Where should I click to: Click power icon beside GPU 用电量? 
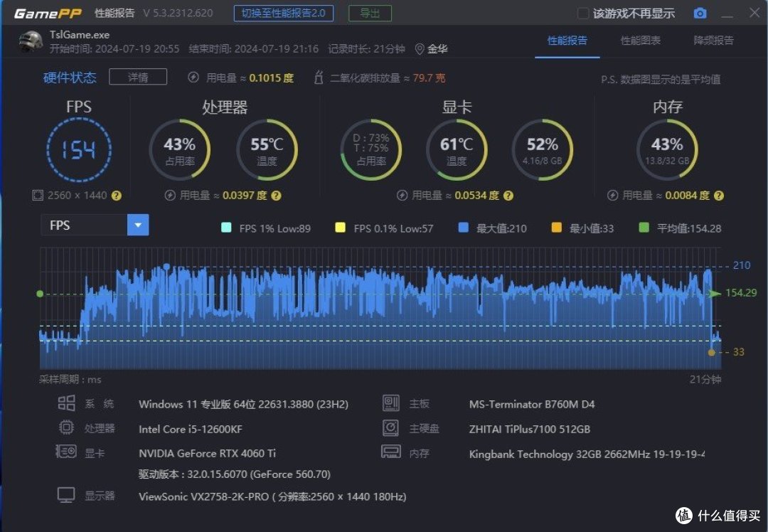[x=402, y=196]
